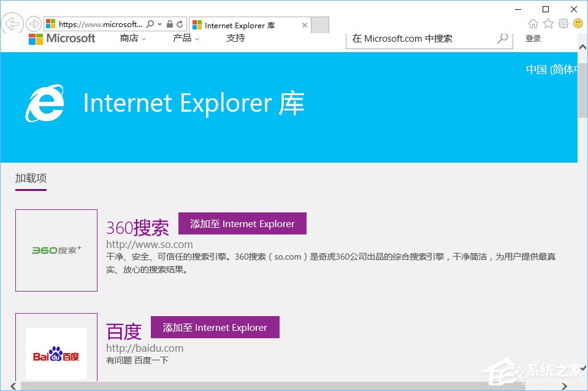Click the Home icon in the toolbar
This screenshot has width=588, height=391.
533,23
